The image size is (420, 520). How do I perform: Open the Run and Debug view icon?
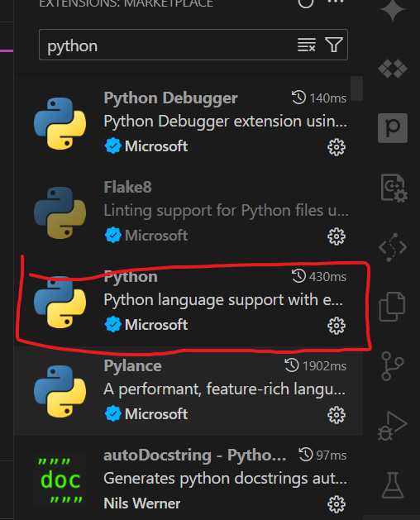[x=393, y=426]
